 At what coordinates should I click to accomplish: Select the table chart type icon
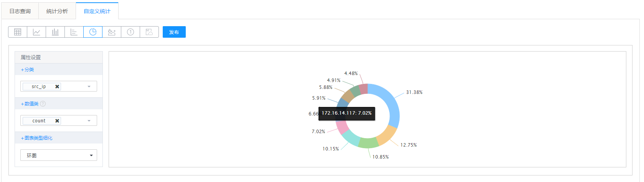pyautogui.click(x=18, y=32)
